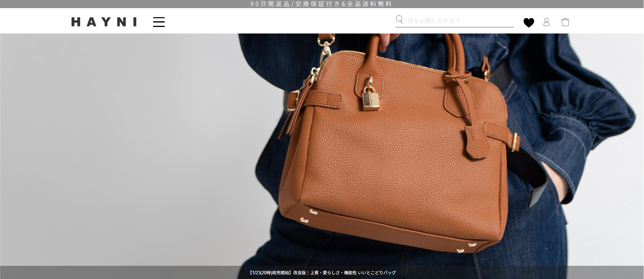Open the wishlist via the black heart icon

coord(529,22)
